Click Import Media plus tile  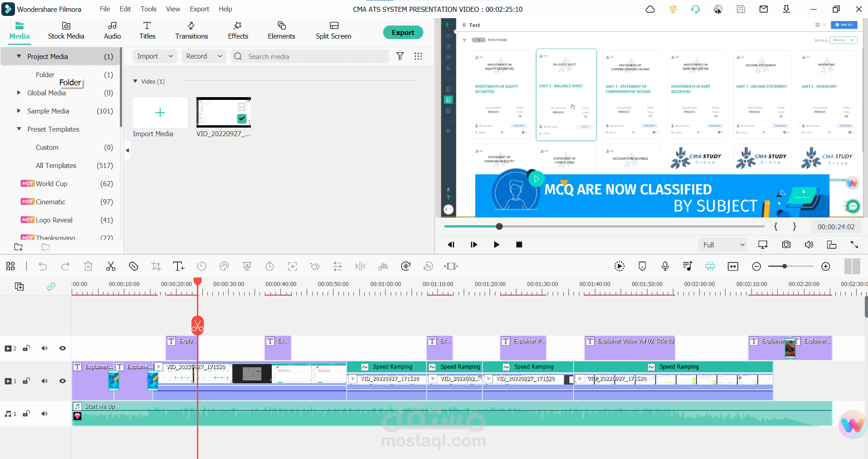pos(160,113)
